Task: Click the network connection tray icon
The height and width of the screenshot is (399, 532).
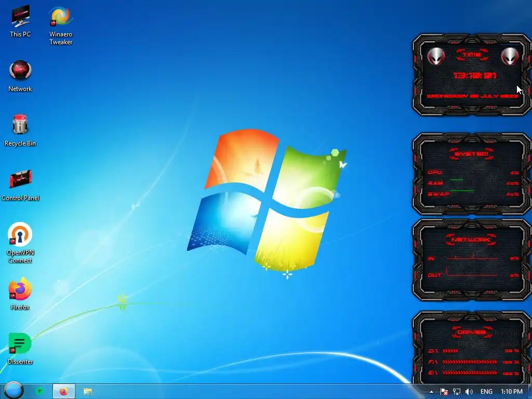Action: 457,392
